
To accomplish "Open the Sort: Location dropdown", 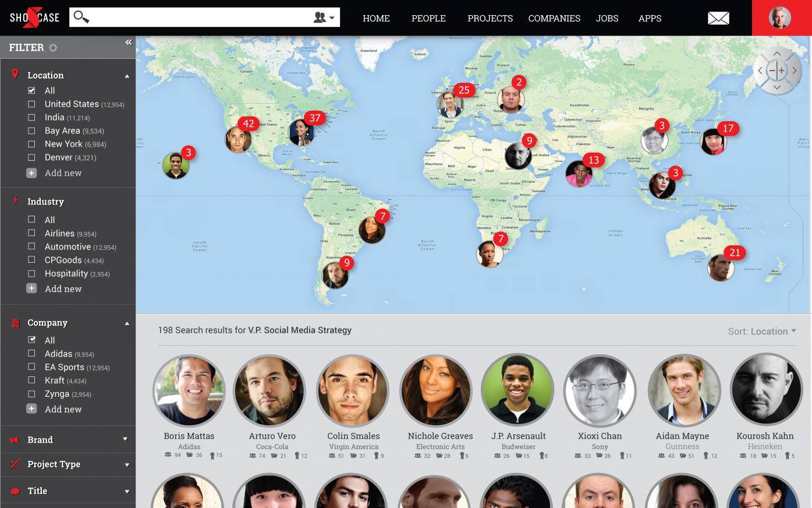I will [x=762, y=331].
